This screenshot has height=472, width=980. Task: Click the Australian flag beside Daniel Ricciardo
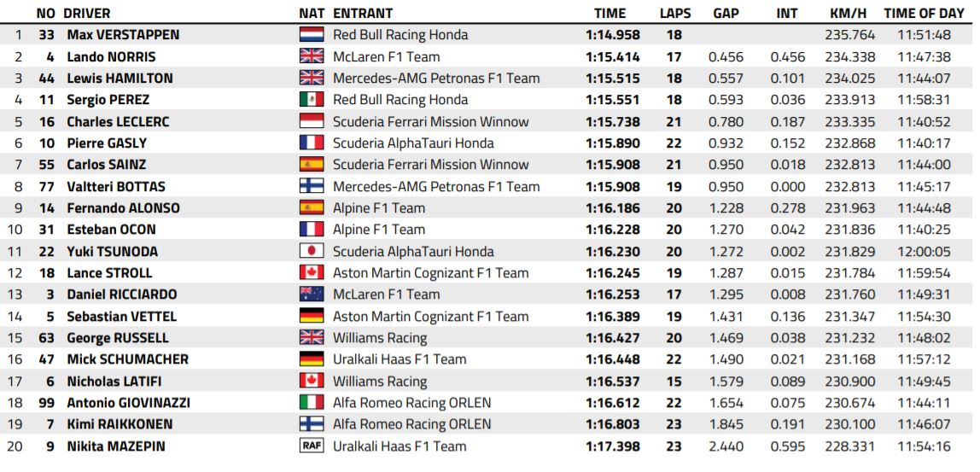[312, 294]
